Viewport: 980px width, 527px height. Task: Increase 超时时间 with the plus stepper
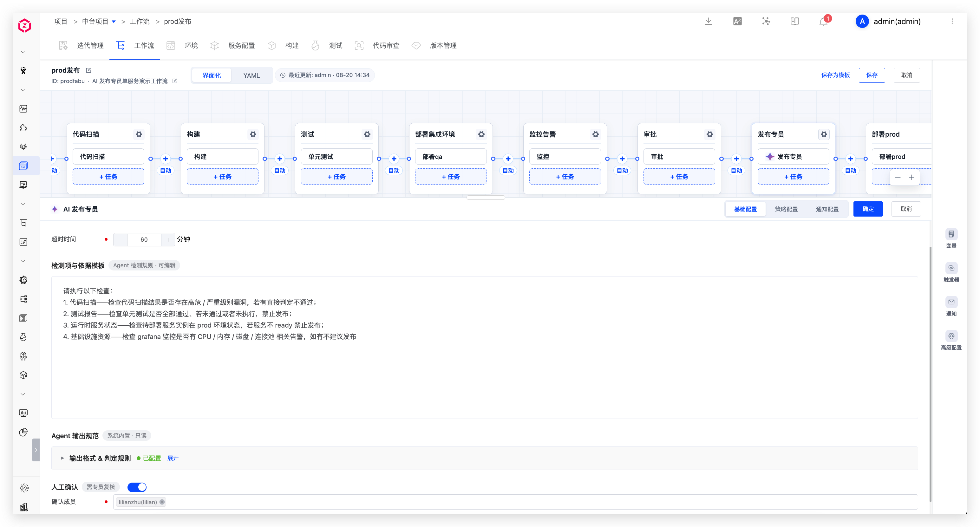click(x=168, y=239)
